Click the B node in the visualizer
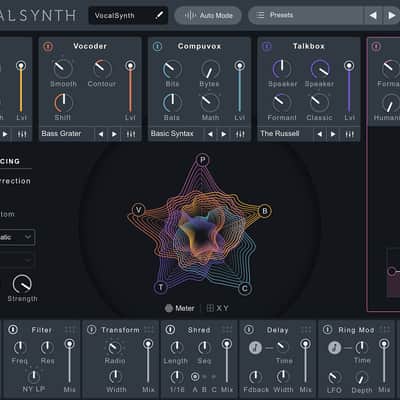This screenshot has height=400, width=400. pyautogui.click(x=265, y=211)
